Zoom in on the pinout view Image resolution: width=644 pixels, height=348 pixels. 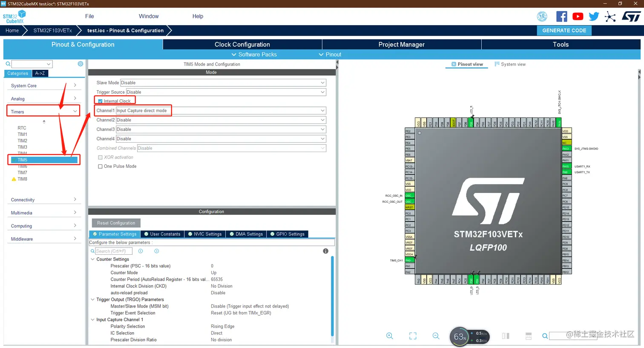pos(389,336)
